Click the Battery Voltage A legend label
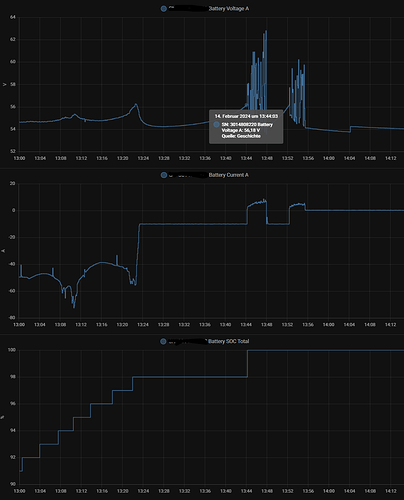 [x=229, y=9]
